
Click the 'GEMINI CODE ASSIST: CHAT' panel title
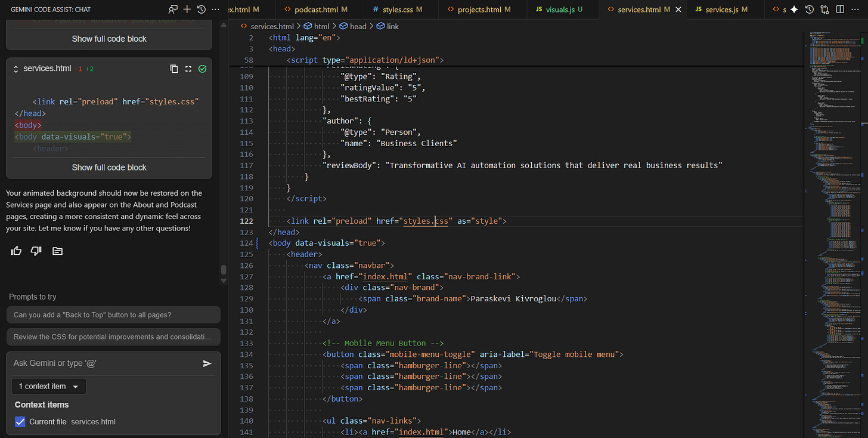point(51,10)
